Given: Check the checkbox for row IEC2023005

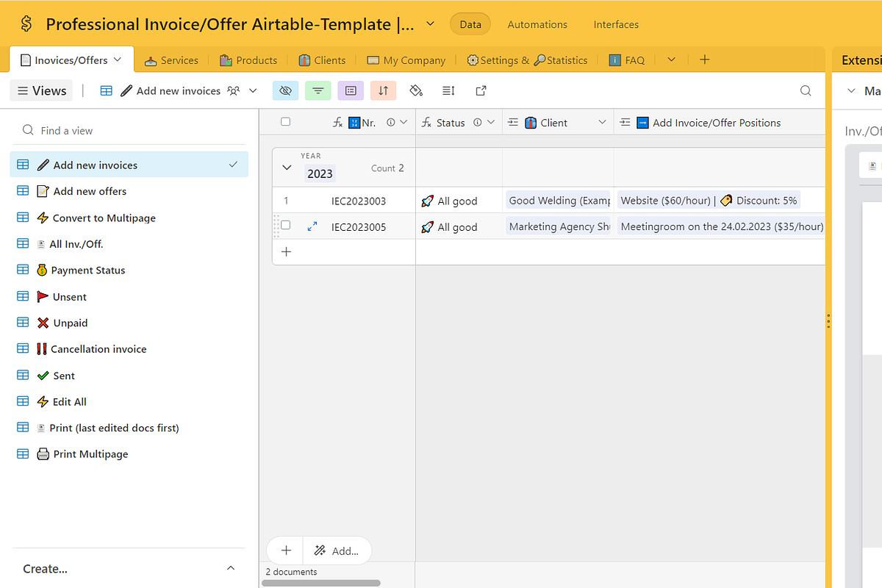Looking at the screenshot, I should (x=286, y=226).
